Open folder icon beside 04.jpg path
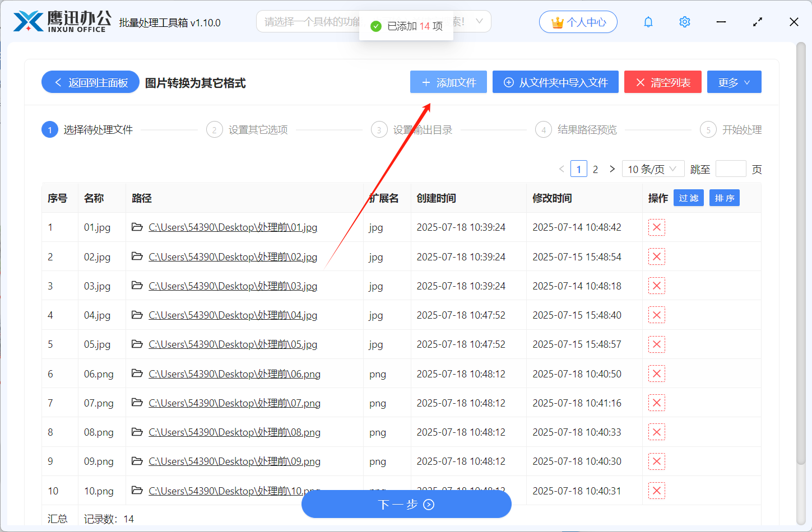812x532 pixels. click(137, 315)
